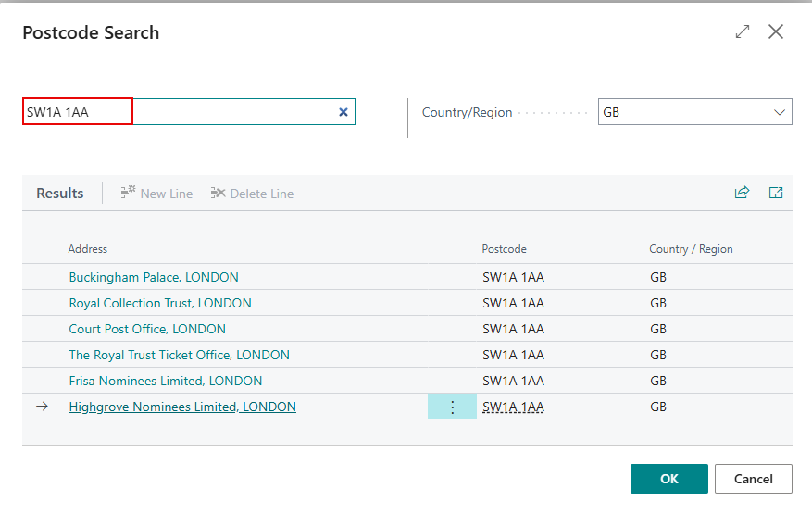Select Court Post Office, LONDON address
The height and width of the screenshot is (513, 812).
click(147, 329)
